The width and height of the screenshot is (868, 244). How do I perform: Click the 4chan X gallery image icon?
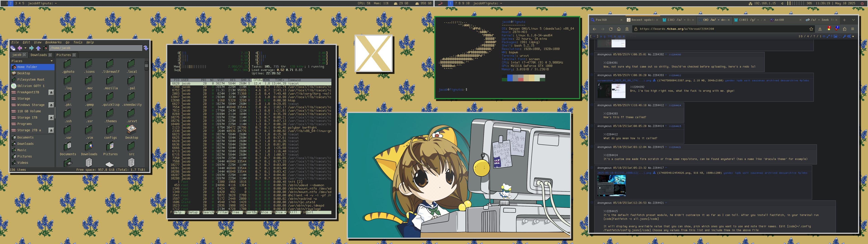(835, 36)
